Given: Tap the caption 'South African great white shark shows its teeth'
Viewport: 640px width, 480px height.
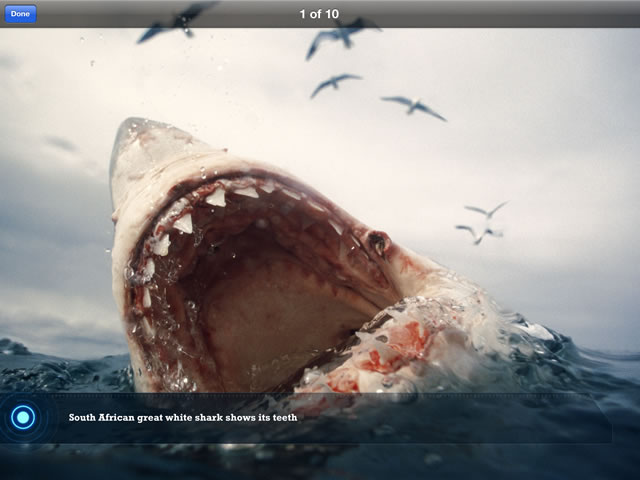Looking at the screenshot, I should pos(183,417).
